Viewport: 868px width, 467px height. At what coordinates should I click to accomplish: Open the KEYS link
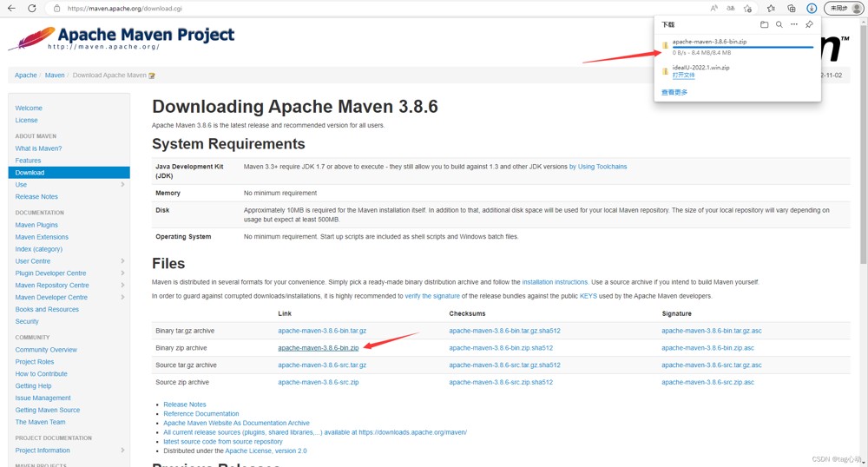(x=588, y=296)
